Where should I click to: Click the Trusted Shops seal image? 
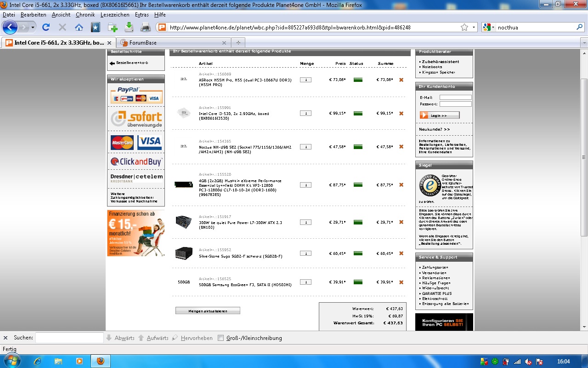click(x=430, y=185)
